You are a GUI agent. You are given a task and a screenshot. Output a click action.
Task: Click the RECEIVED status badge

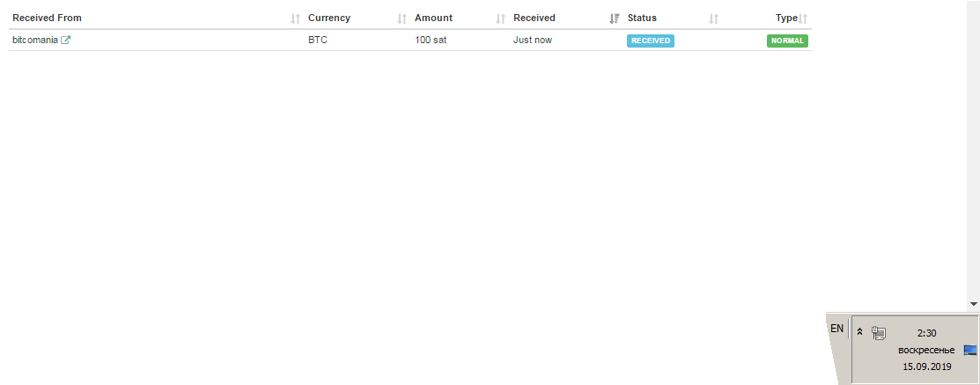651,41
